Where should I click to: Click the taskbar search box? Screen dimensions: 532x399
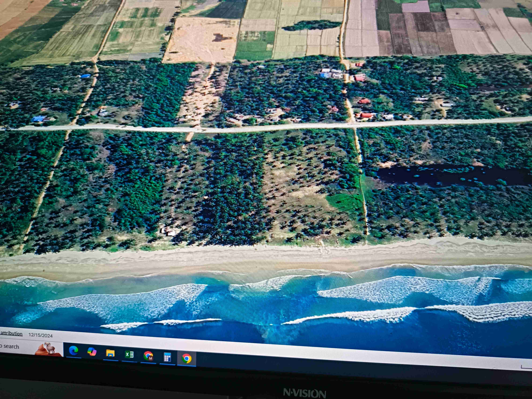11,346
